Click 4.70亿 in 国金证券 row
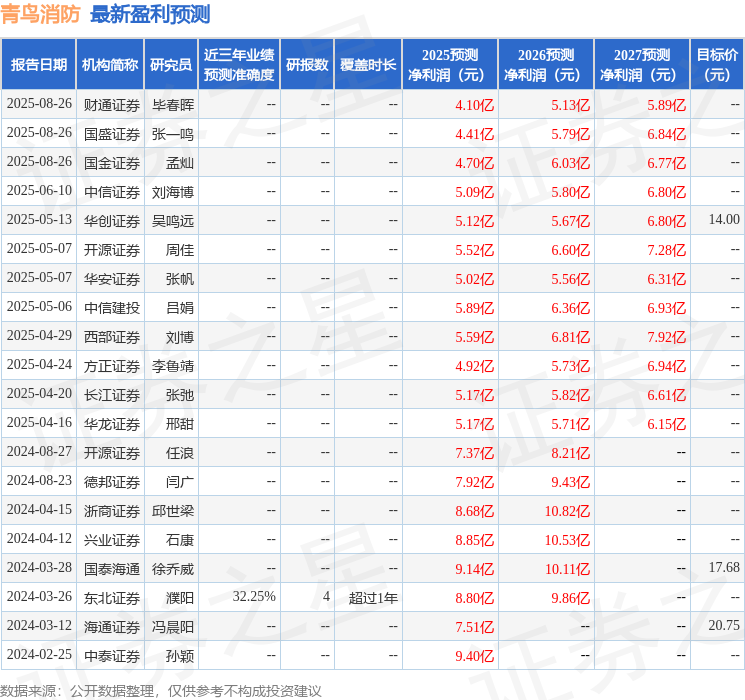 pos(474,163)
